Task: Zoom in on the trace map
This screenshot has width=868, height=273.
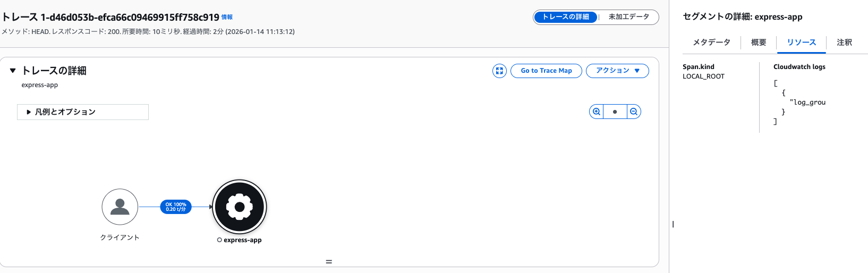Action: tap(597, 112)
